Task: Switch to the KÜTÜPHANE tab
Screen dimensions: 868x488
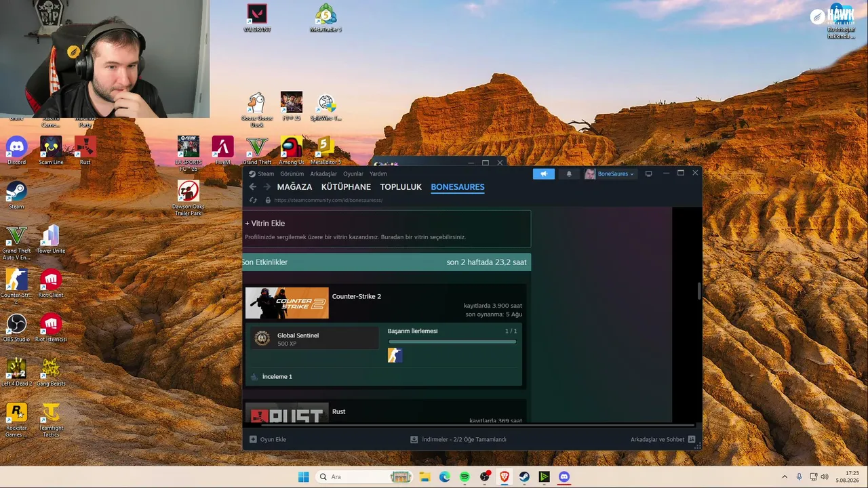Action: pos(346,187)
